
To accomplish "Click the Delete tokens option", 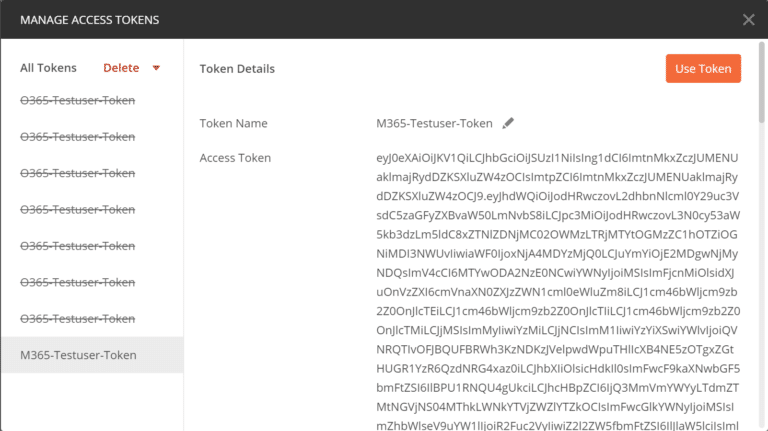I will point(121,68).
